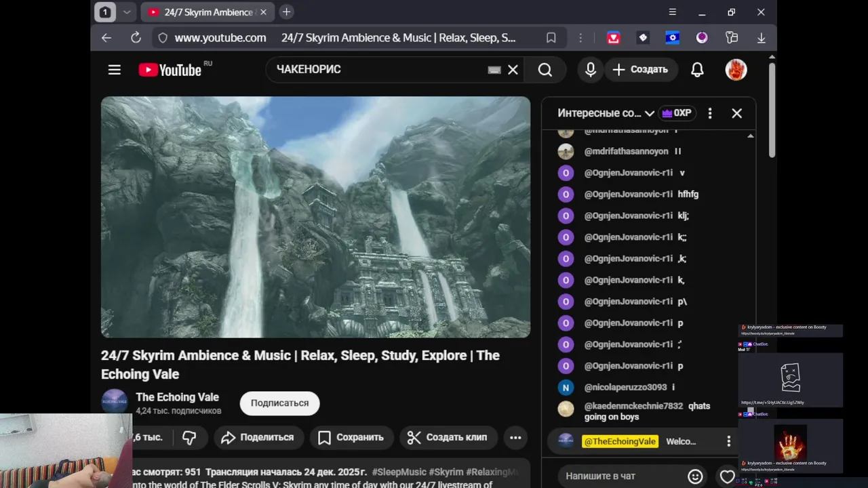Open the YouTube hamburger guide menu
The width and height of the screenshot is (868, 488).
tap(114, 70)
